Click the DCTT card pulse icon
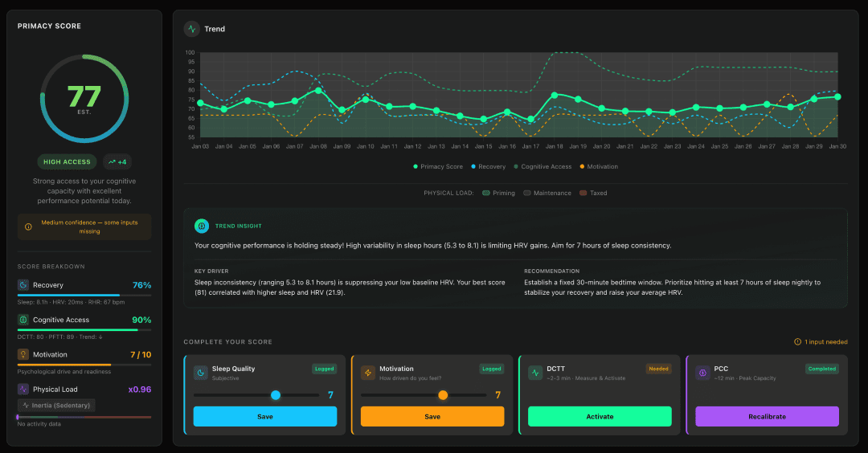The image size is (868, 453). tap(535, 373)
